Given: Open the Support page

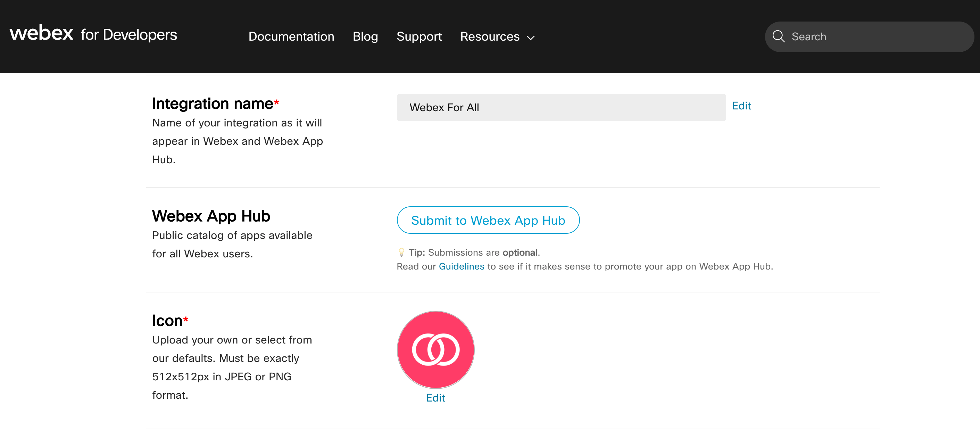Looking at the screenshot, I should point(419,36).
